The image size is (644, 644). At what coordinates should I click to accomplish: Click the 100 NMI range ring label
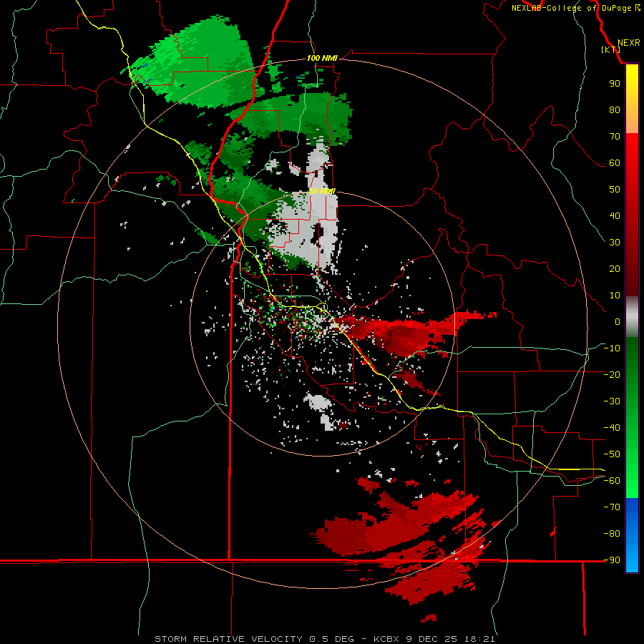pyautogui.click(x=322, y=58)
